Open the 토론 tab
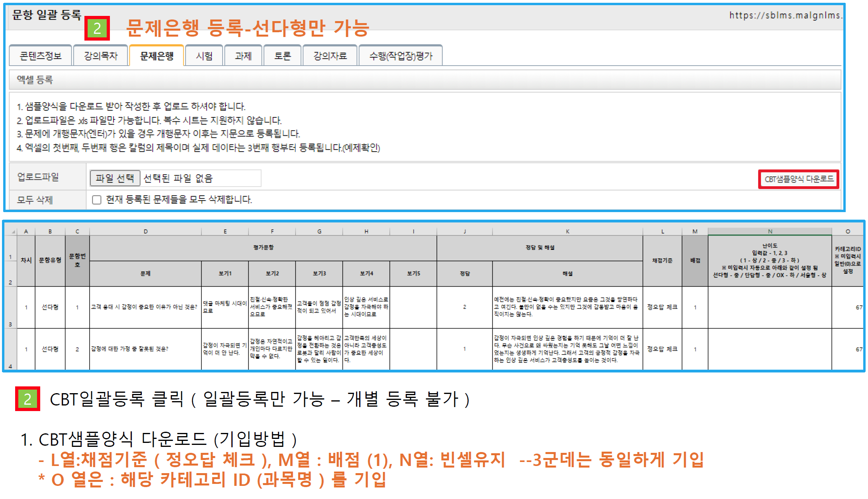868x499 pixels. point(283,56)
